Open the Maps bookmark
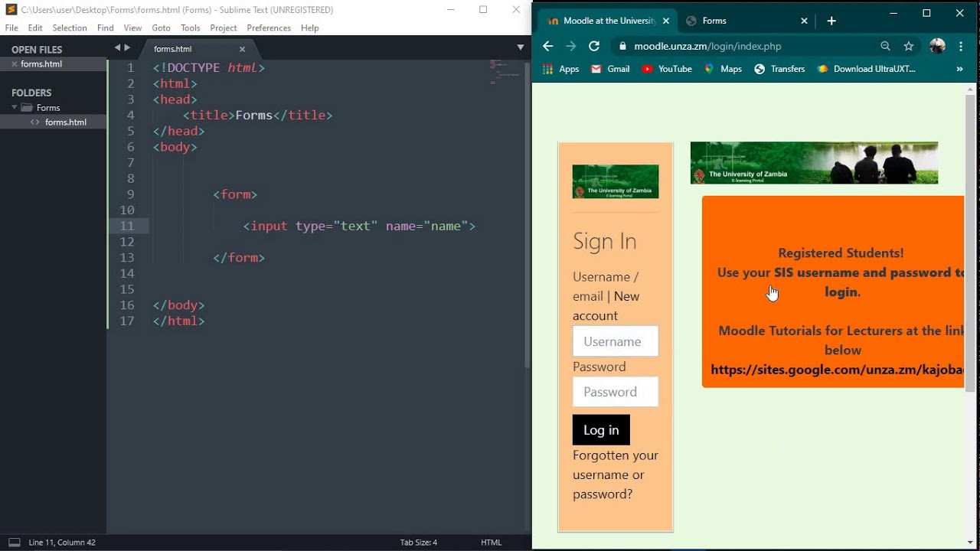The image size is (980, 551). [723, 69]
